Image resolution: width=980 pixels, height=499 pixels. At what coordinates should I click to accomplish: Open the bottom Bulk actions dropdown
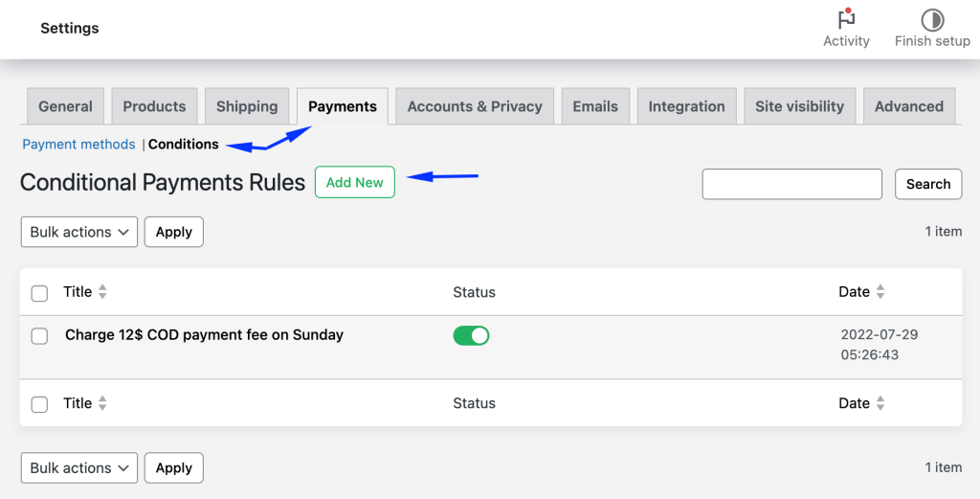[79, 467]
